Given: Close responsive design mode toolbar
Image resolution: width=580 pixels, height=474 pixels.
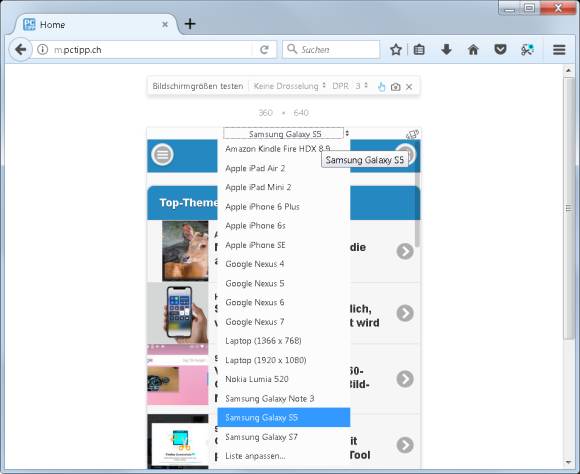Looking at the screenshot, I should 409,87.
